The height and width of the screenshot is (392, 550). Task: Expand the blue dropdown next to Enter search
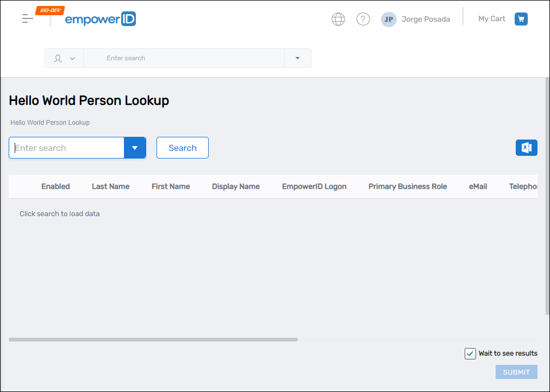[x=135, y=147]
